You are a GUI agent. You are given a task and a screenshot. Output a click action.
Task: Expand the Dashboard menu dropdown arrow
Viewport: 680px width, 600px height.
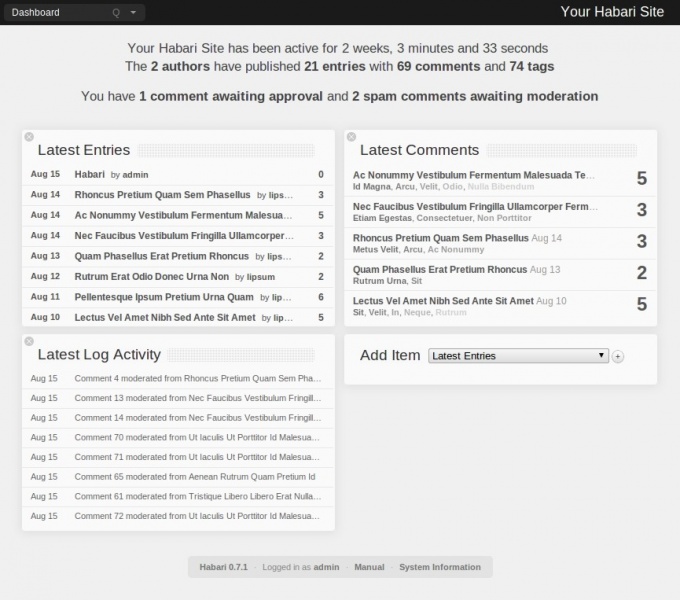point(133,13)
